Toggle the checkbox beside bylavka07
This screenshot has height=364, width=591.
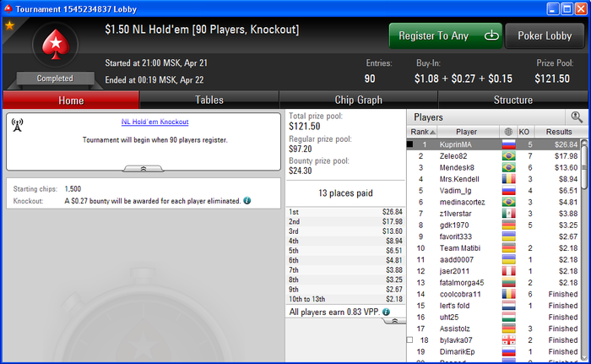[x=410, y=340]
